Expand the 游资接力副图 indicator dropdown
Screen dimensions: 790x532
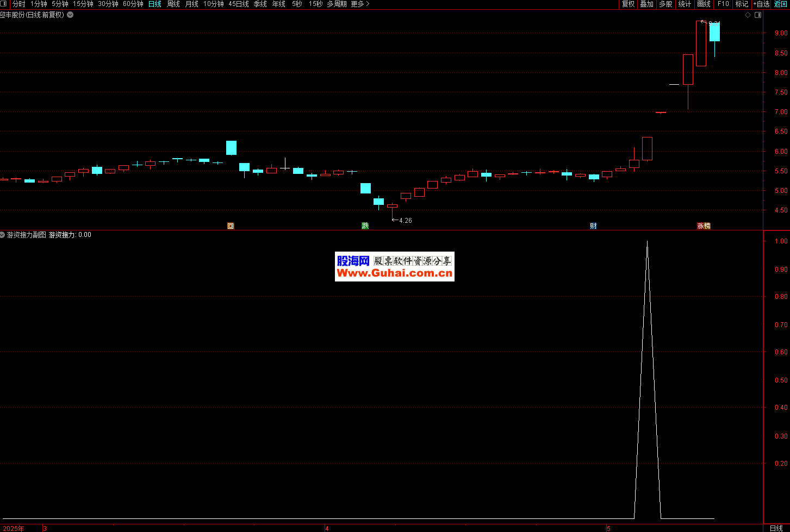coord(3,235)
